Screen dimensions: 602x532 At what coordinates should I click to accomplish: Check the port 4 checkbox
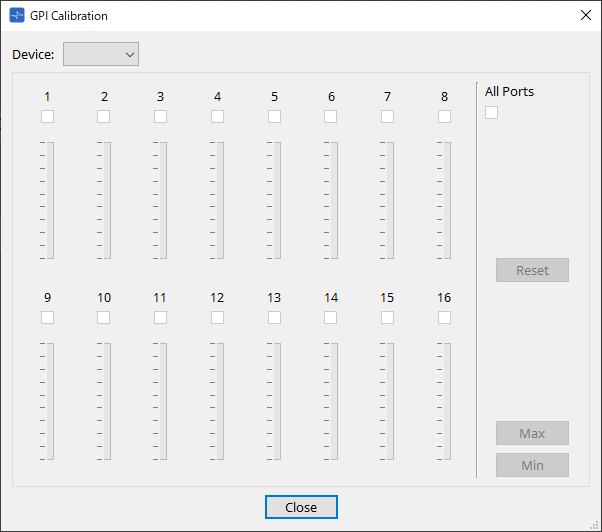pyautogui.click(x=217, y=116)
